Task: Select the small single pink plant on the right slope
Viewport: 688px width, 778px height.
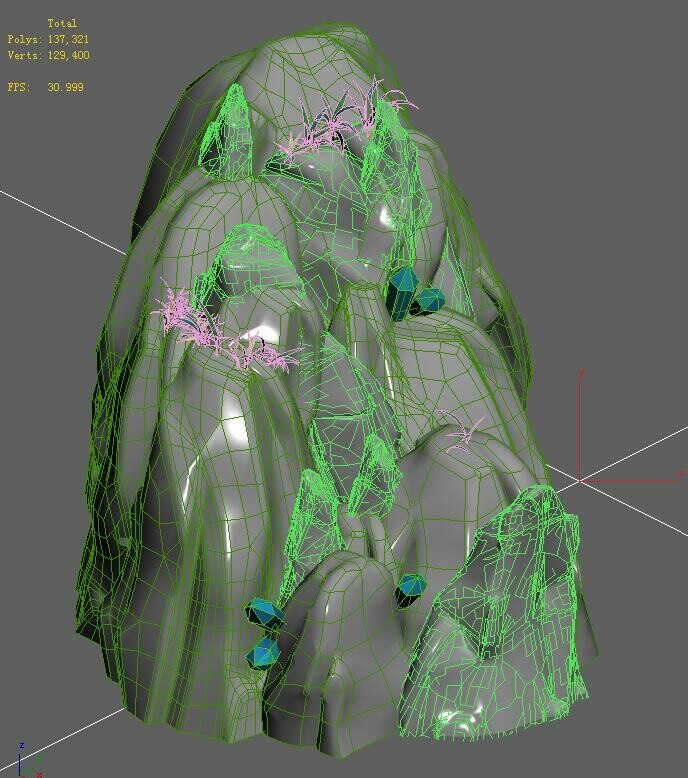Action: pyautogui.click(x=461, y=432)
